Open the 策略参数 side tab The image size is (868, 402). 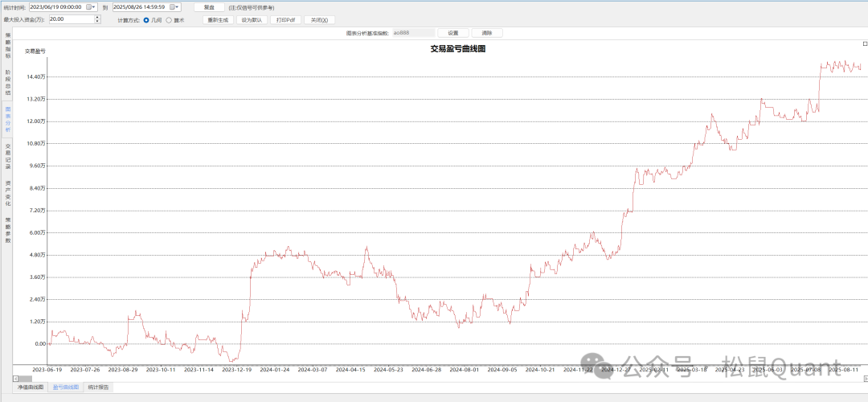tap(8, 230)
